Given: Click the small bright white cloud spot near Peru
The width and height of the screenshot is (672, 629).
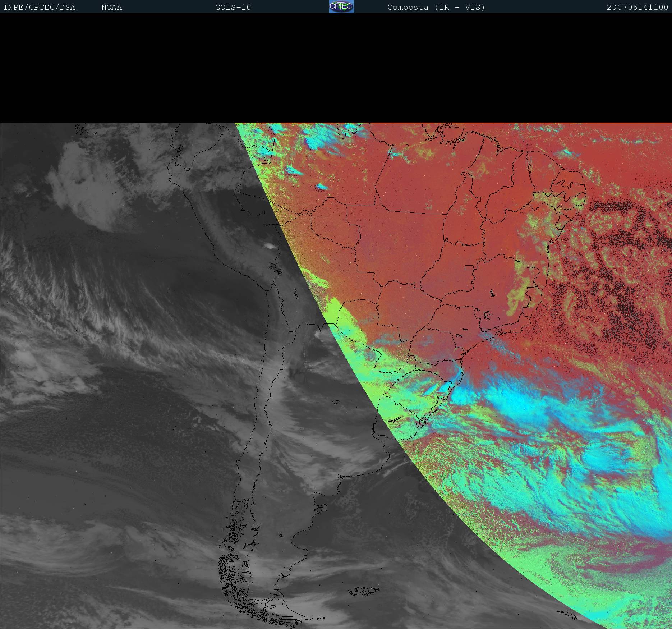Looking at the screenshot, I should pyautogui.click(x=270, y=246).
